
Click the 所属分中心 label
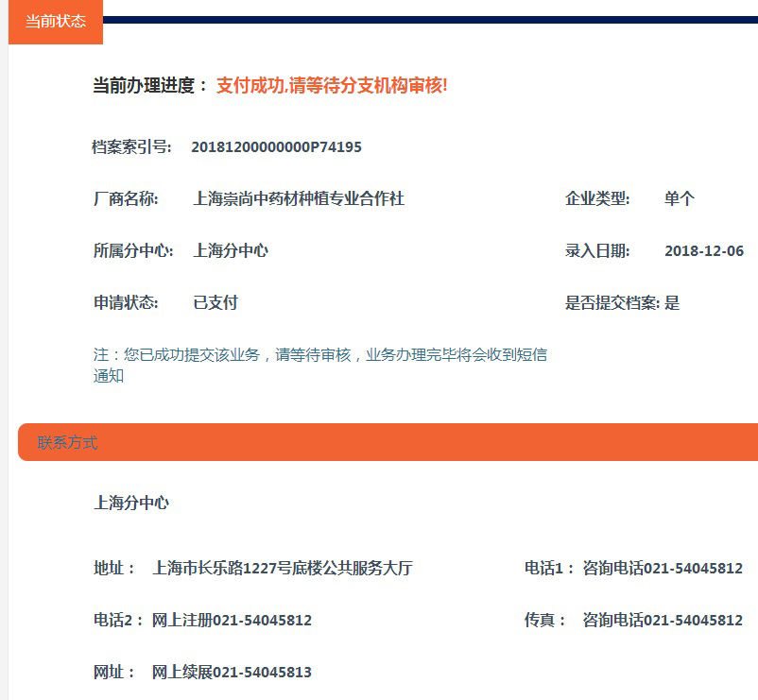click(133, 250)
